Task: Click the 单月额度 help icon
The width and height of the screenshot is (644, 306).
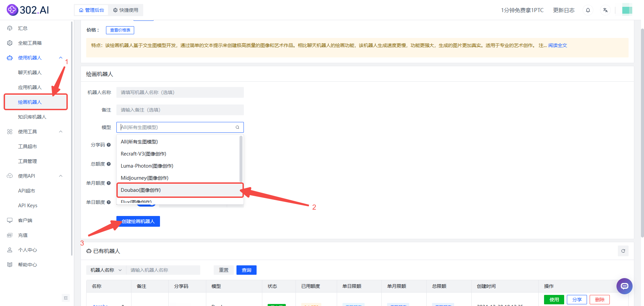Action: tap(109, 183)
